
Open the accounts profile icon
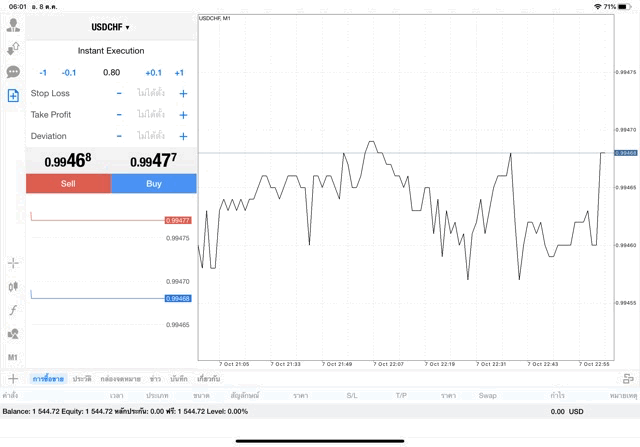click(13, 25)
